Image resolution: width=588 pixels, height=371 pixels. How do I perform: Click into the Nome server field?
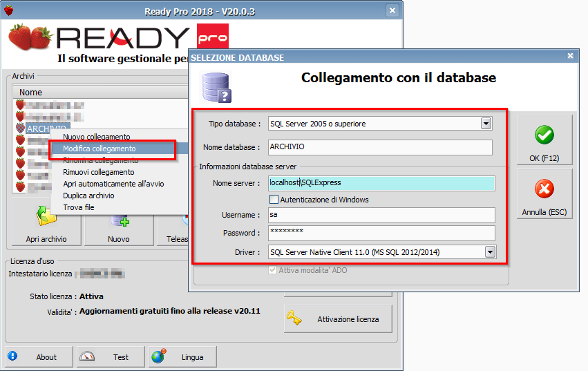coord(381,183)
